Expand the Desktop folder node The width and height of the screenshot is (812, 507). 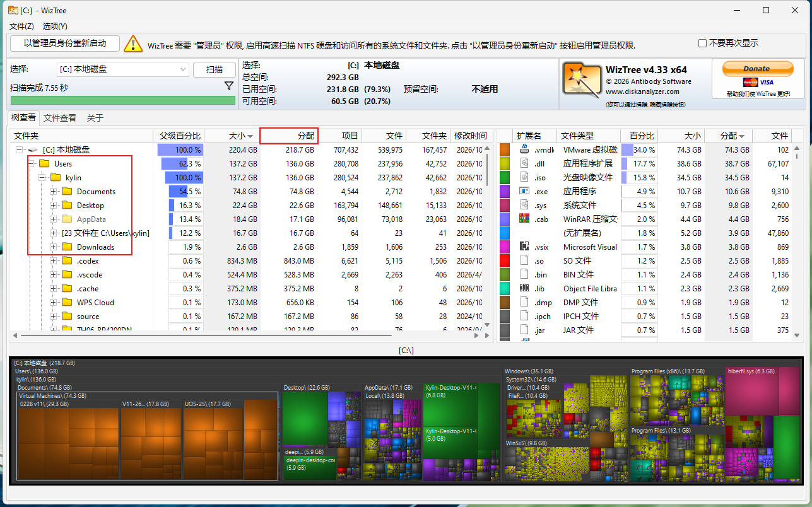[x=54, y=206]
